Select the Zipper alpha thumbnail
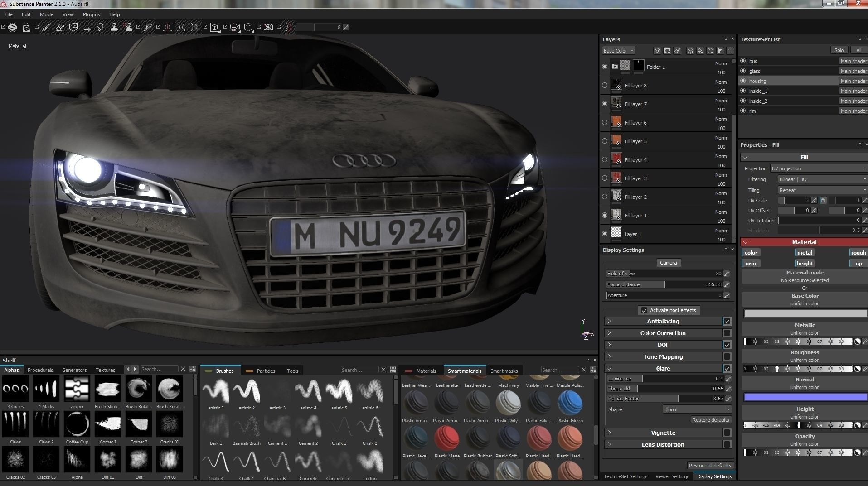Image resolution: width=868 pixels, height=486 pixels. pos(77,388)
